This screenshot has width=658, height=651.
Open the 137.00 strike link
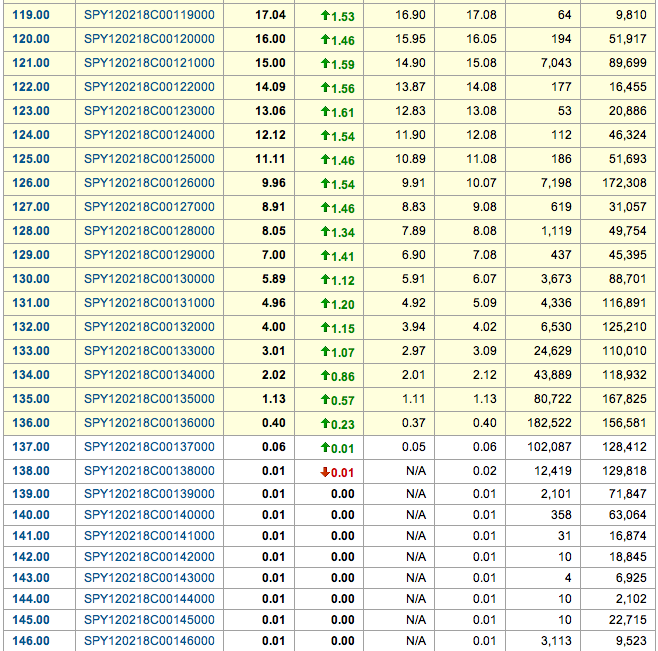31,447
